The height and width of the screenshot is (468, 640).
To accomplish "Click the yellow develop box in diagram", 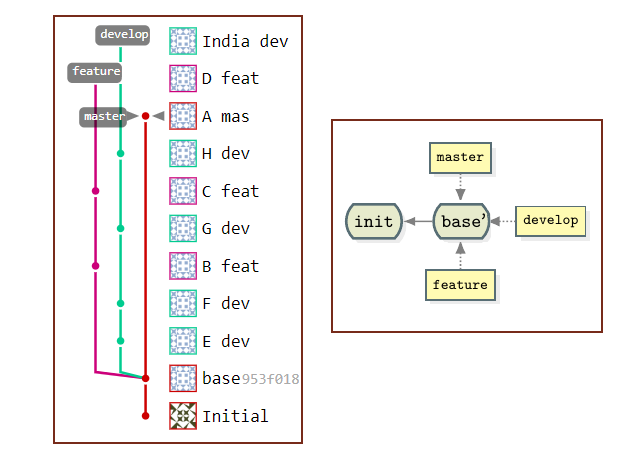I will click(x=550, y=221).
